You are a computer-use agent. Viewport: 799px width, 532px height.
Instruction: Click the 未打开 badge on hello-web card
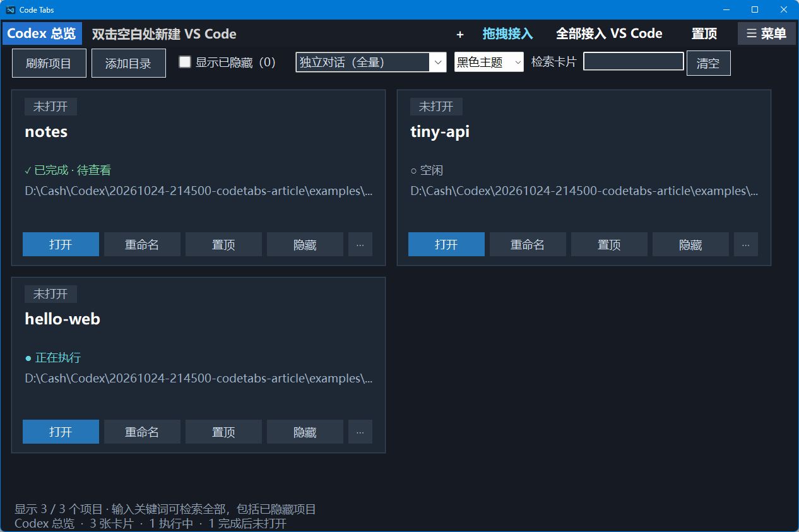pyautogui.click(x=50, y=294)
